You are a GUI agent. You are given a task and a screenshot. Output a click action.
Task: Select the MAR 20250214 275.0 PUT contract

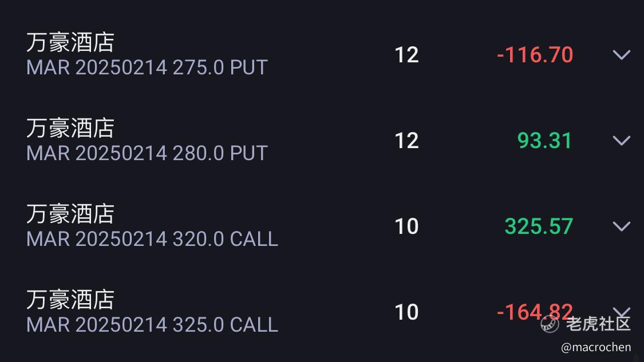pos(147,67)
